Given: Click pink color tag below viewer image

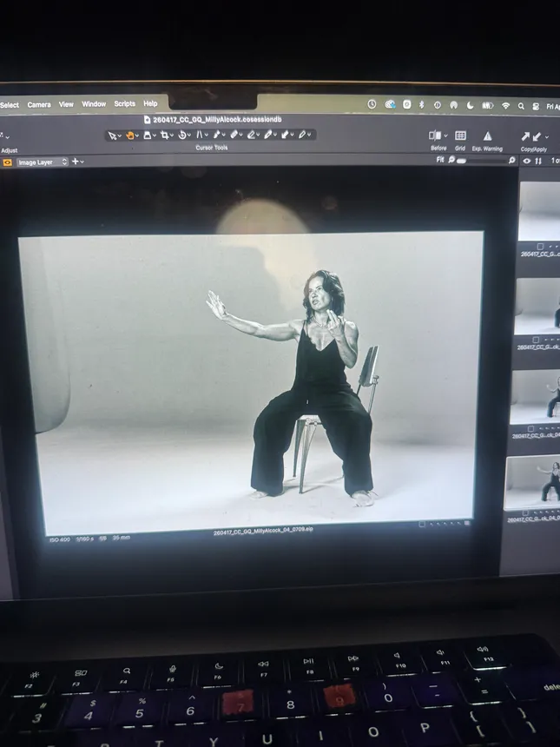Looking at the screenshot, I should click(x=467, y=523).
